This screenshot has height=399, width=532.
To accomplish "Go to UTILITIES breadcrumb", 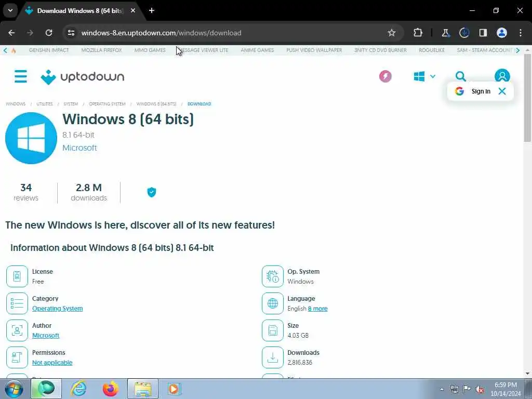I will (x=45, y=104).
